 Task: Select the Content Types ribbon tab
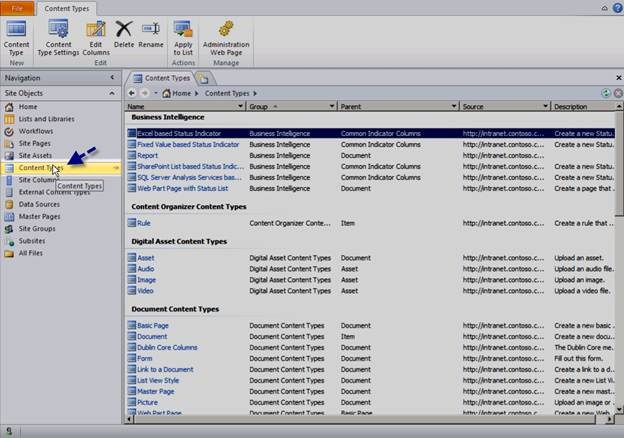pos(66,8)
